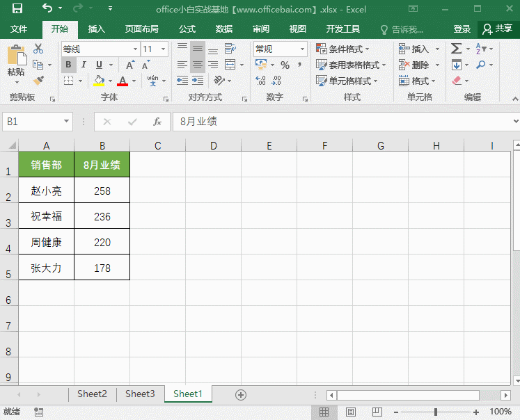Align text right
Image resolution: width=520 pixels, height=420 pixels.
pyautogui.click(x=213, y=65)
